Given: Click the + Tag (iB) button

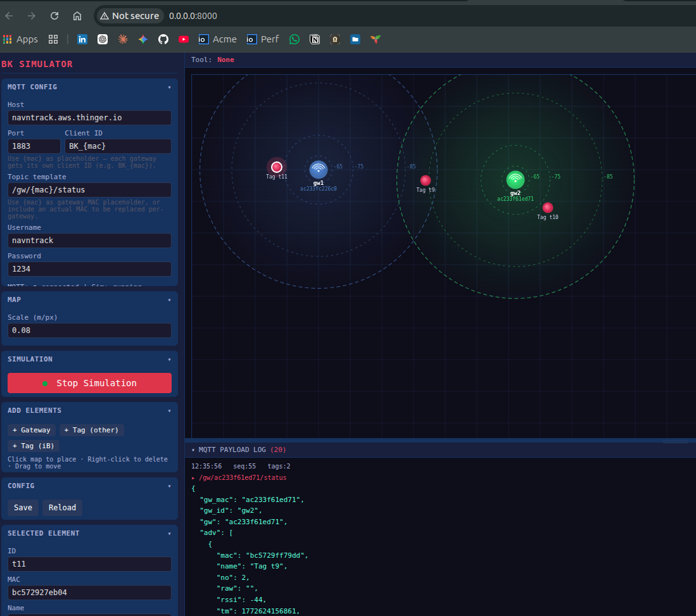Looking at the screenshot, I should pyautogui.click(x=34, y=446).
